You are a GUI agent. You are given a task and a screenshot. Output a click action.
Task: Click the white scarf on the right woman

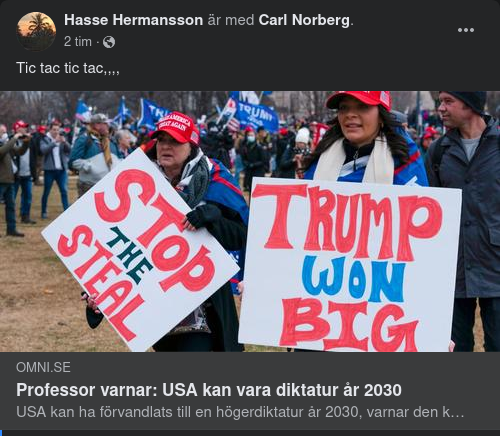click(x=355, y=162)
